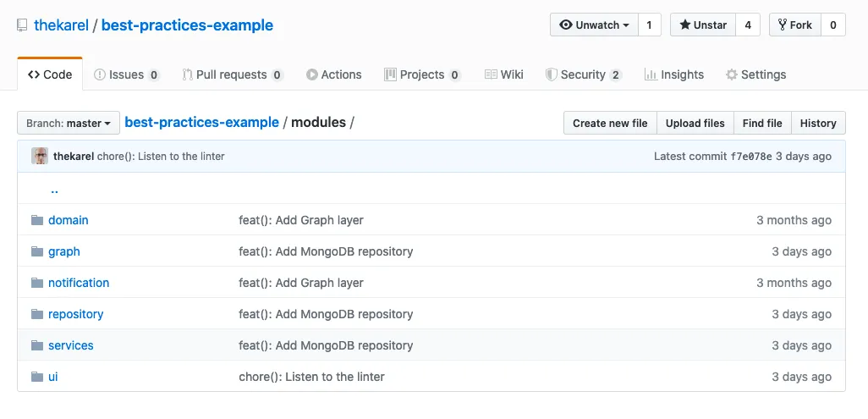Click the History button
Viewport: 868px width, 419px height.
coord(818,123)
